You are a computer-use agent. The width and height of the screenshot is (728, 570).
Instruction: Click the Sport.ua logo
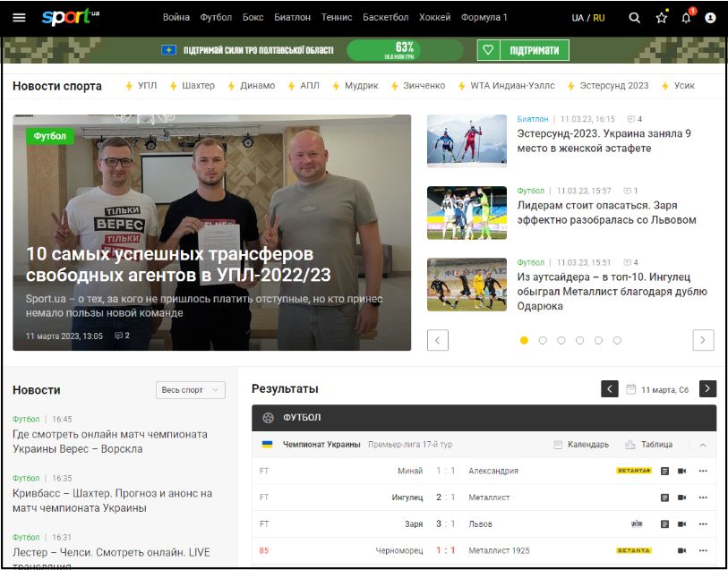point(71,17)
